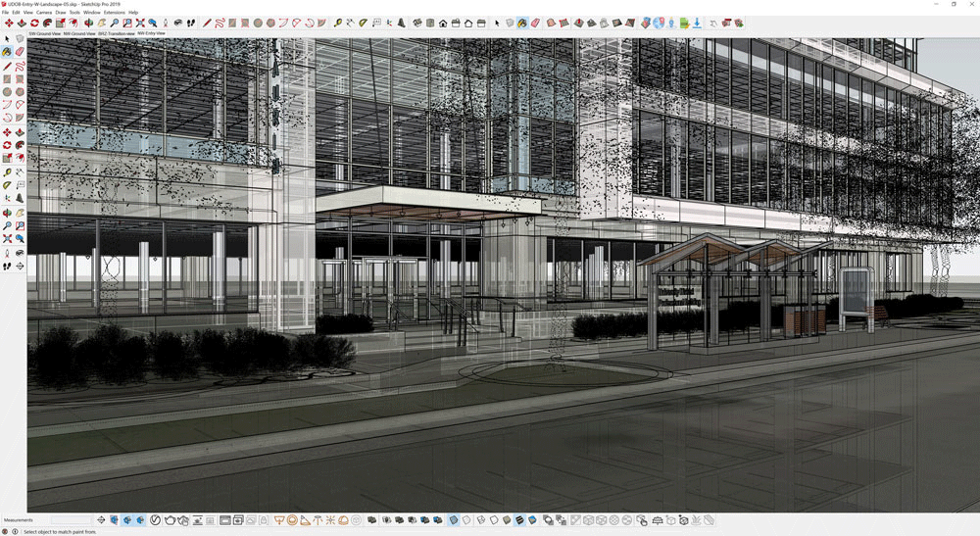Click Zoom Extents in the top toolbar

[x=140, y=24]
